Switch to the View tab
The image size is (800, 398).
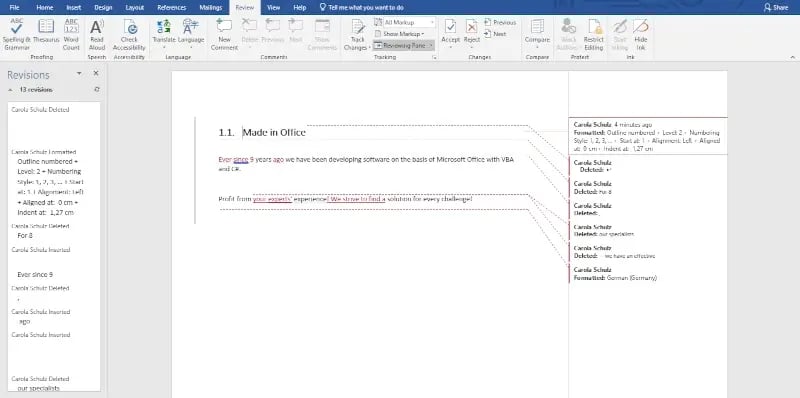click(273, 8)
